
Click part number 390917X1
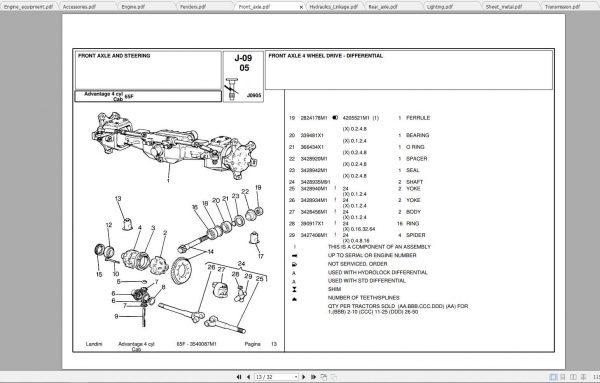(312, 223)
